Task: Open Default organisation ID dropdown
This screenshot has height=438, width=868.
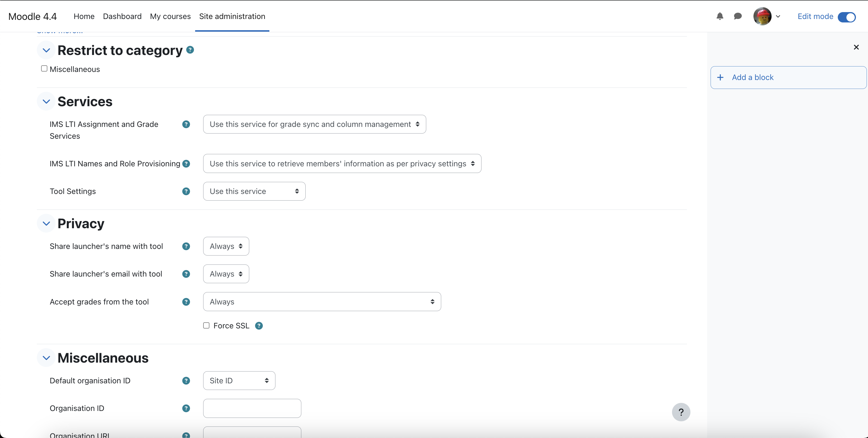Action: 239,381
